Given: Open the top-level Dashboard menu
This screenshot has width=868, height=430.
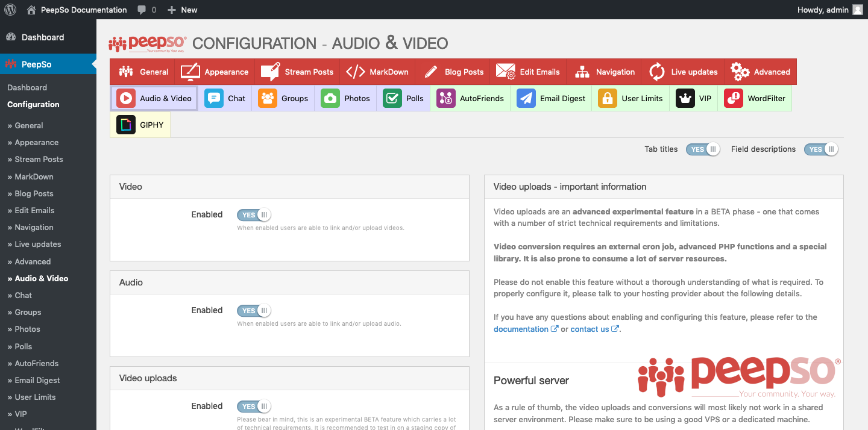Looking at the screenshot, I should pos(48,37).
